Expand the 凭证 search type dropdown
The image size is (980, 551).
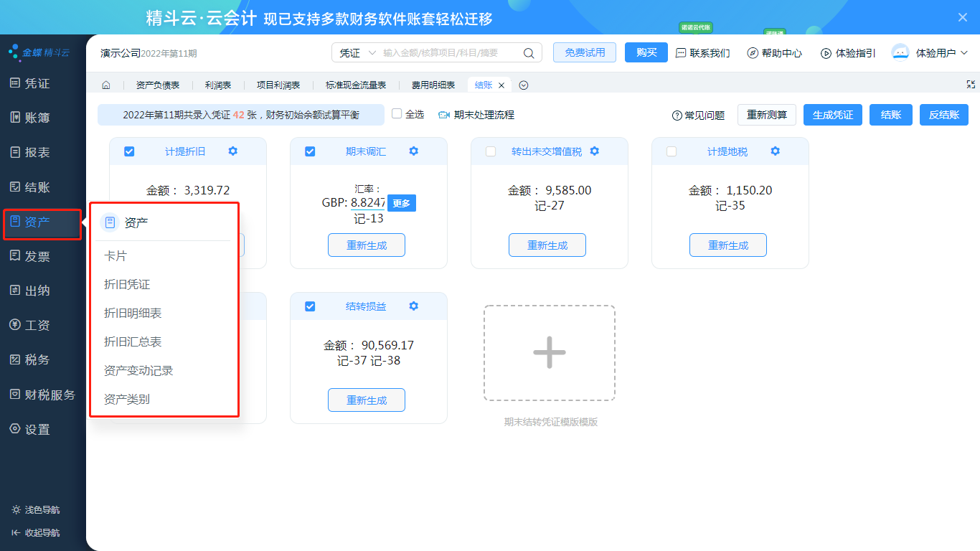pyautogui.click(x=357, y=53)
